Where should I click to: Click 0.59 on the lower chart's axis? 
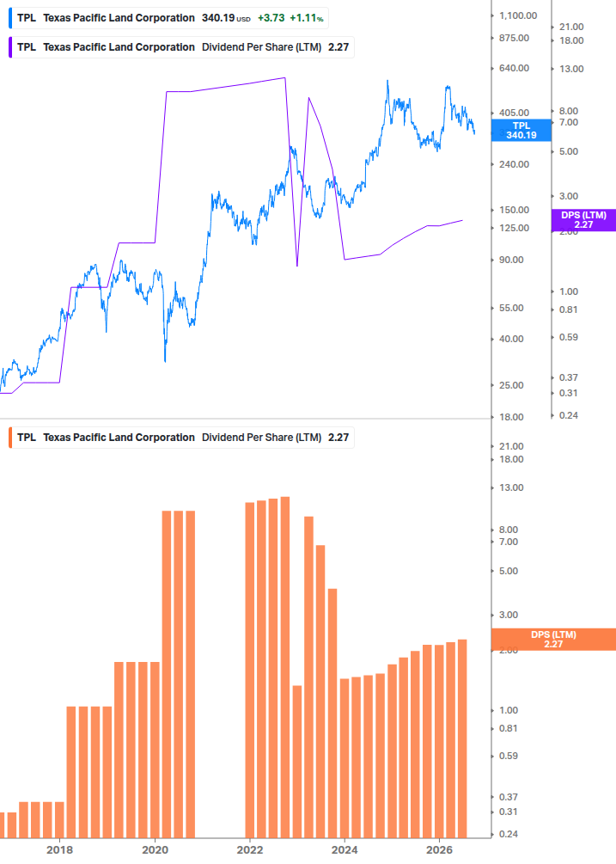pos(509,756)
